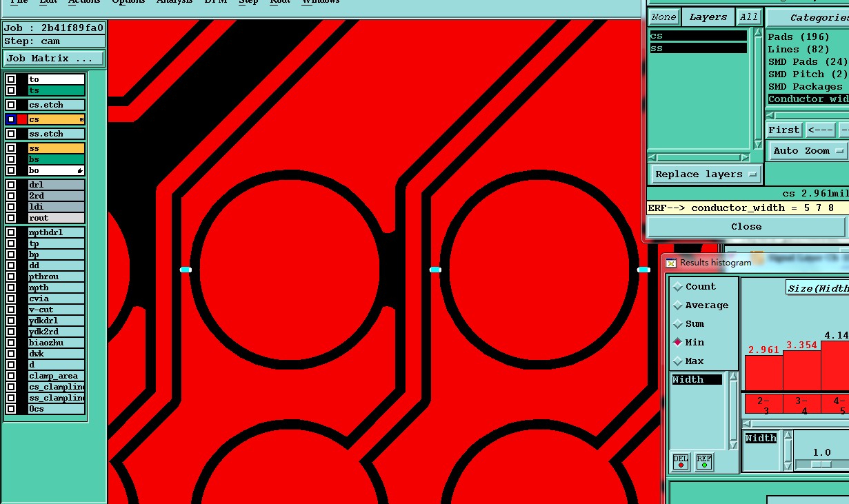Select ss in the results Layers list
849x504 pixels.
pos(698,48)
